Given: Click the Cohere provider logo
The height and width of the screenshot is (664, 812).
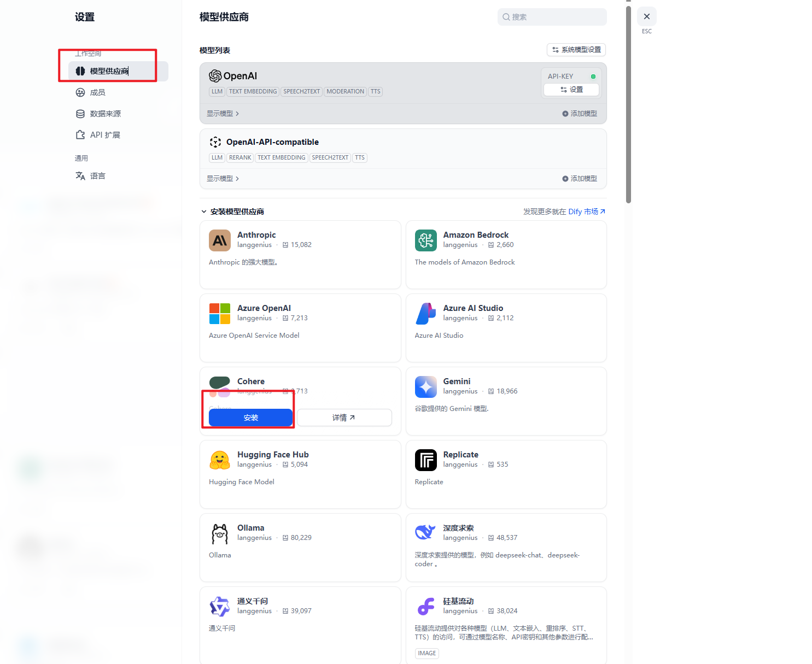Looking at the screenshot, I should click(220, 387).
